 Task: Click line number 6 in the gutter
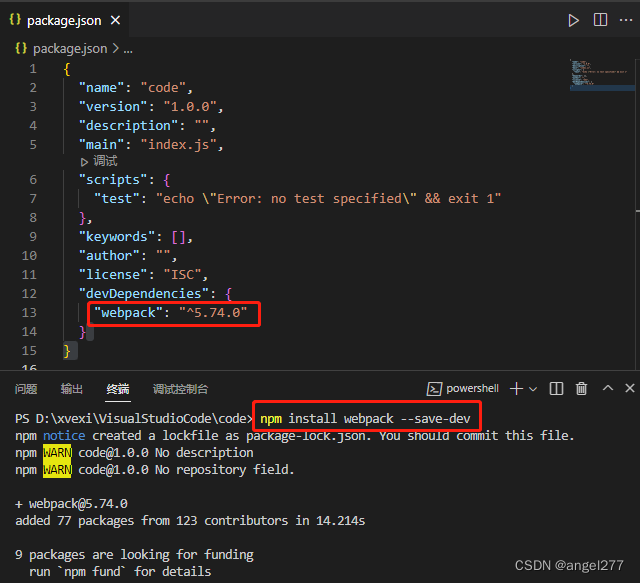click(x=33, y=180)
